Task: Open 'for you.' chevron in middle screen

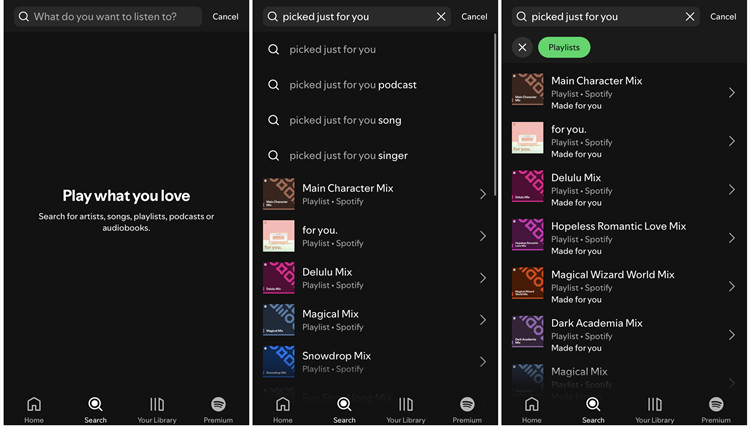Action: 483,236
